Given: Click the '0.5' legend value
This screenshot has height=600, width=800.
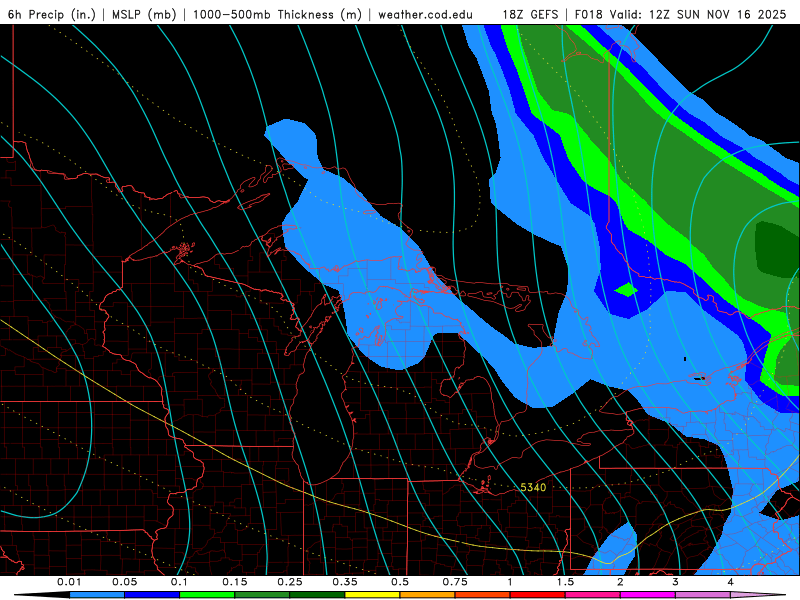Looking at the screenshot, I should pos(400,582).
